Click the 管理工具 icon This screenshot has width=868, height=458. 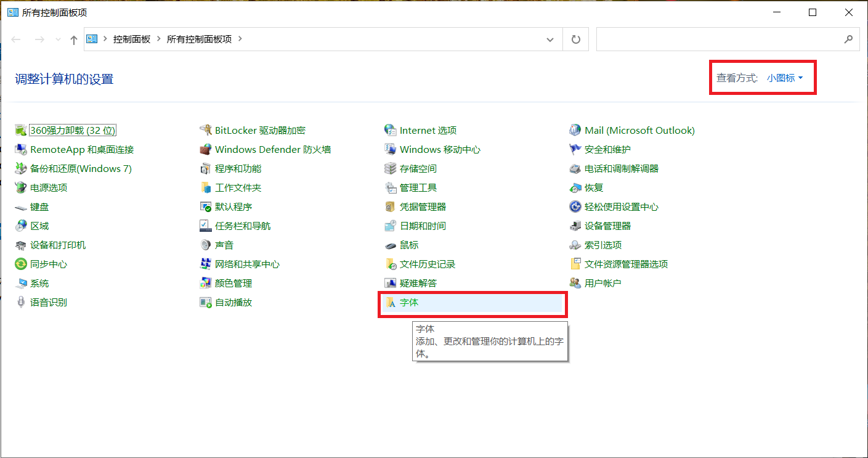[390, 187]
